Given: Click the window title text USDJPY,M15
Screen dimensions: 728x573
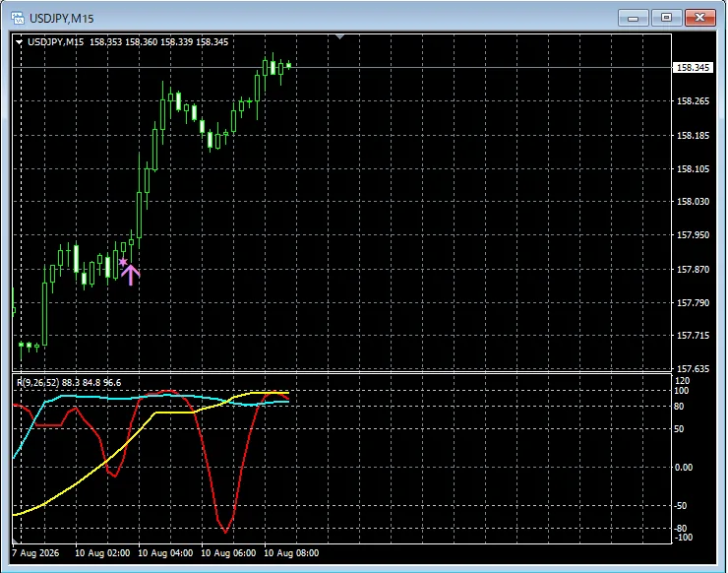Looking at the screenshot, I should tap(62, 19).
